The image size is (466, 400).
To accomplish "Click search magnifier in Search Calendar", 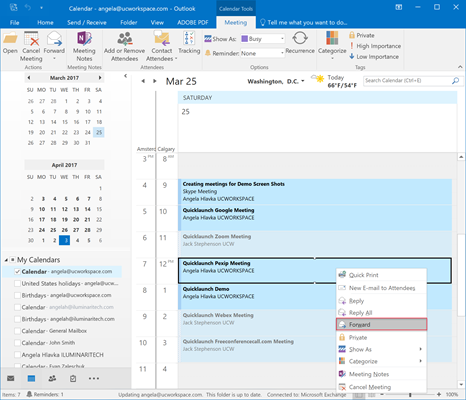I will point(455,81).
